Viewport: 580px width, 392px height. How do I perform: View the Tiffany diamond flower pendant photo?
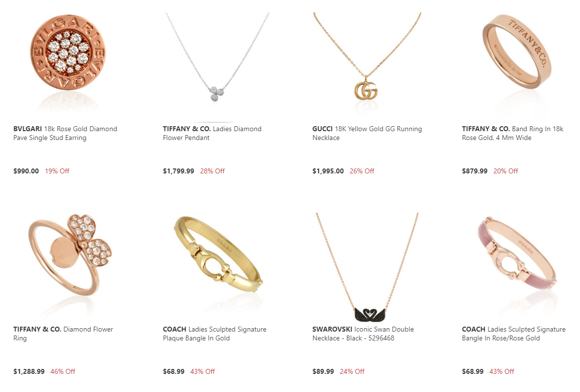click(x=217, y=62)
